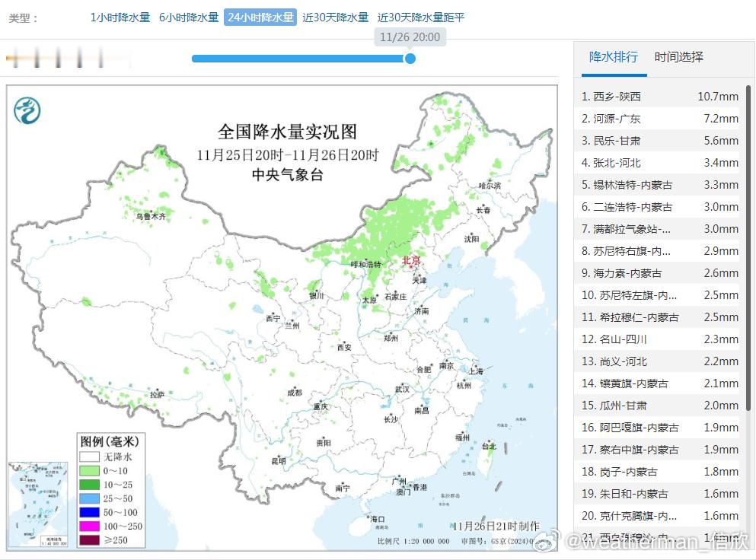This screenshot has height=560, width=756.
Task: Click the 11/26 20:00 time tooltip
Action: click(x=410, y=37)
